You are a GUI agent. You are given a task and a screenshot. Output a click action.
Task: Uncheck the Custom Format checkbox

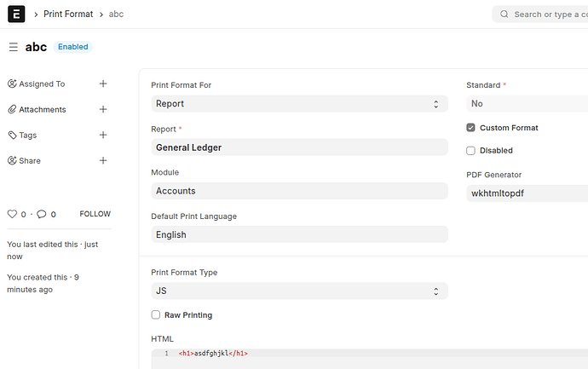tap(470, 128)
